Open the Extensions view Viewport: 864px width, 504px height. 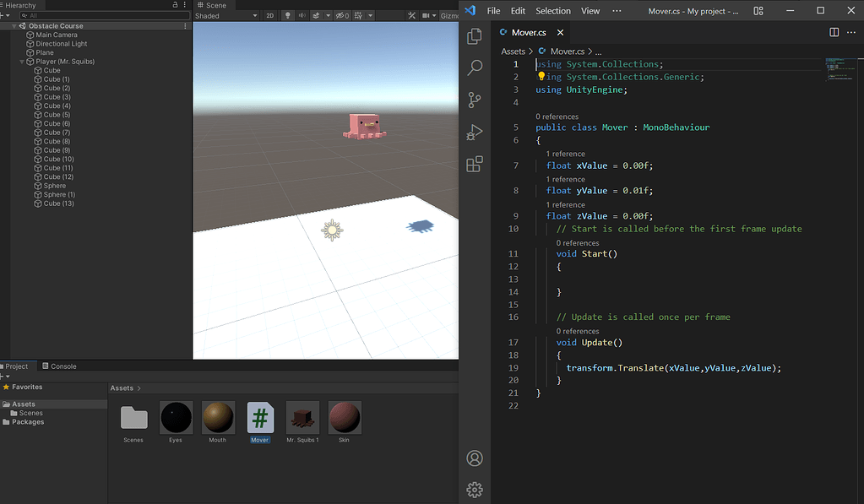point(475,164)
